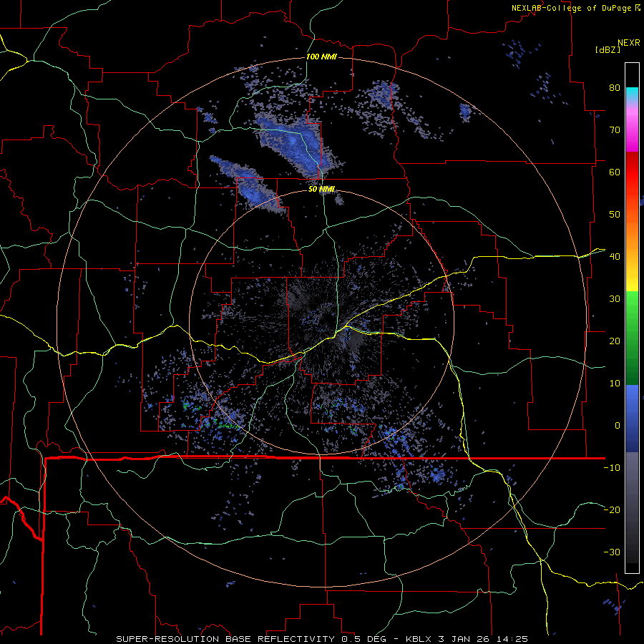Image resolution: width=644 pixels, height=644 pixels.
Task: Click the NEXLAB-College of DuPage credit text
Action: pyautogui.click(x=575, y=8)
